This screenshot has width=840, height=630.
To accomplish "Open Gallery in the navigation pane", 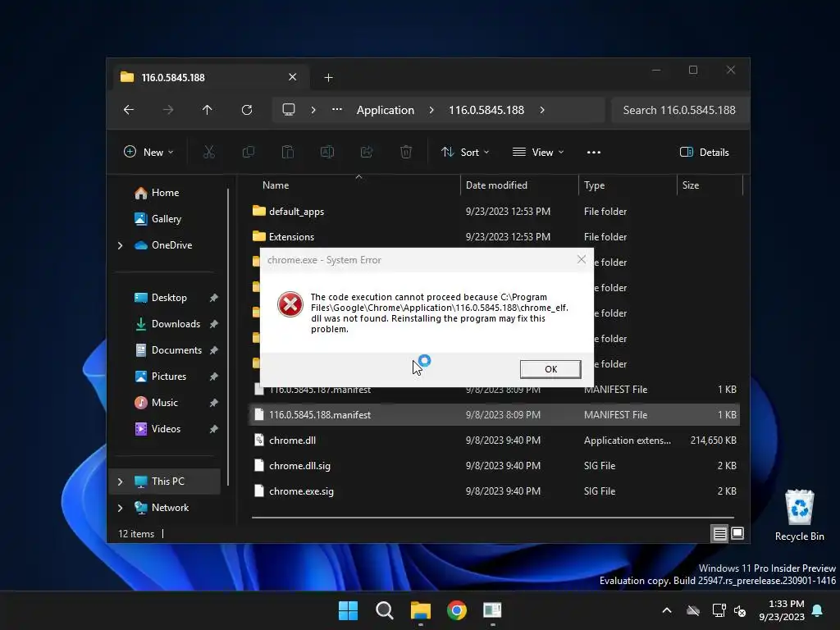I will click(166, 218).
